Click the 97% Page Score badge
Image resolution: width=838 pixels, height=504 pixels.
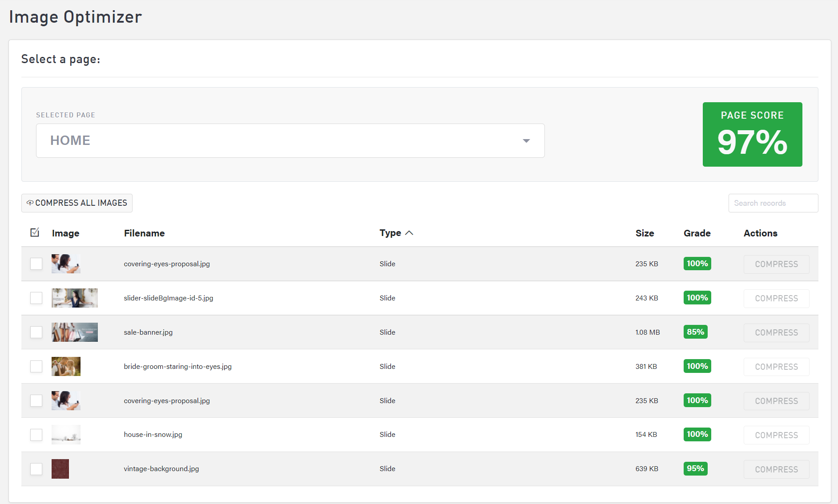(x=752, y=135)
